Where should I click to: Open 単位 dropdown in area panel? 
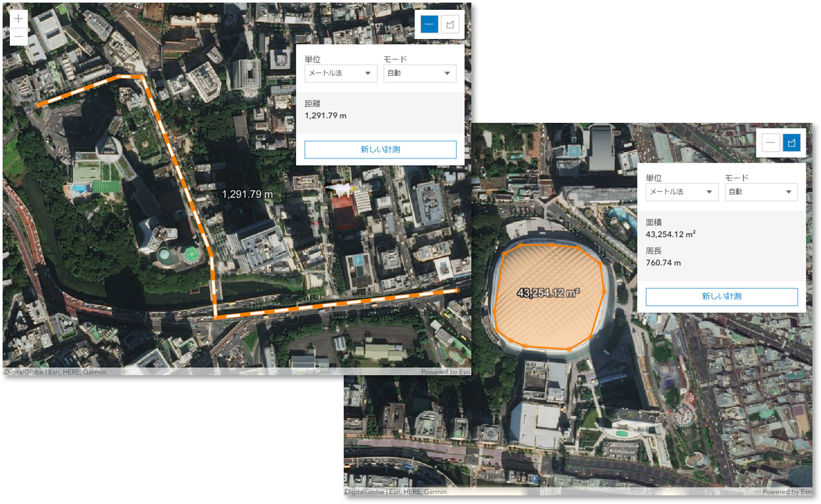tap(682, 192)
